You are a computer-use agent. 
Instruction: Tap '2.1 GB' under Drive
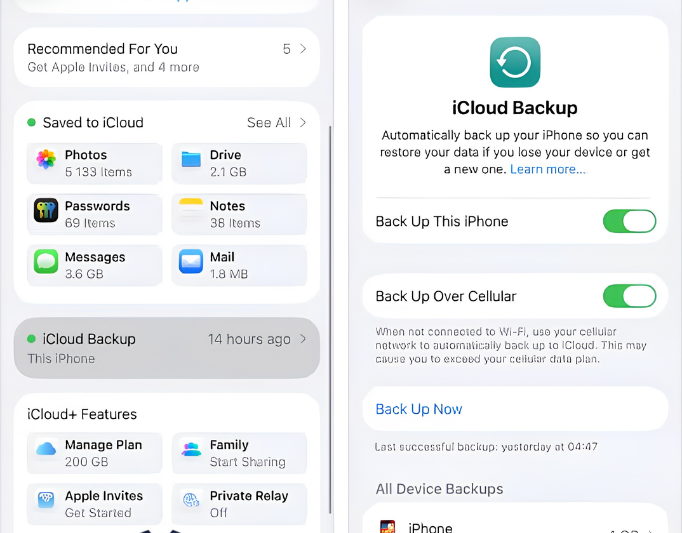(x=228, y=172)
